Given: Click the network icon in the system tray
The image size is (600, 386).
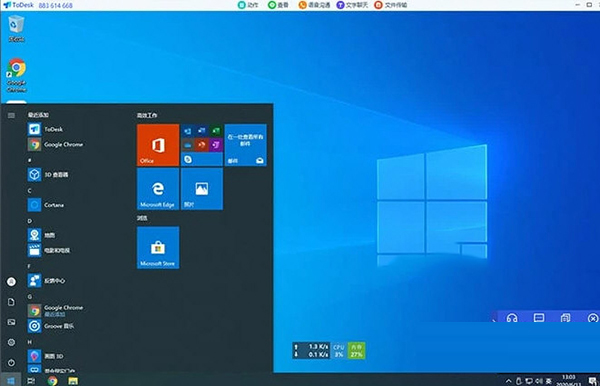Looking at the screenshot, I should [x=529, y=381].
